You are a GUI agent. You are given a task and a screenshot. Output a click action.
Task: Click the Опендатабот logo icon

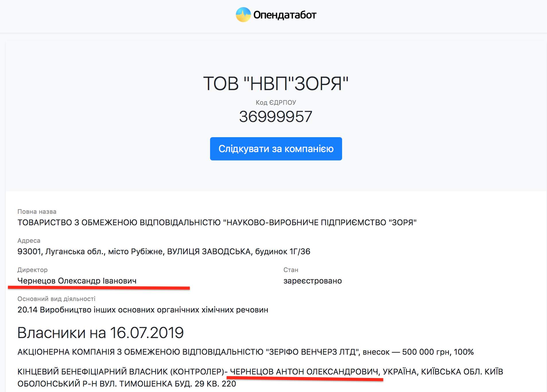[x=243, y=15]
